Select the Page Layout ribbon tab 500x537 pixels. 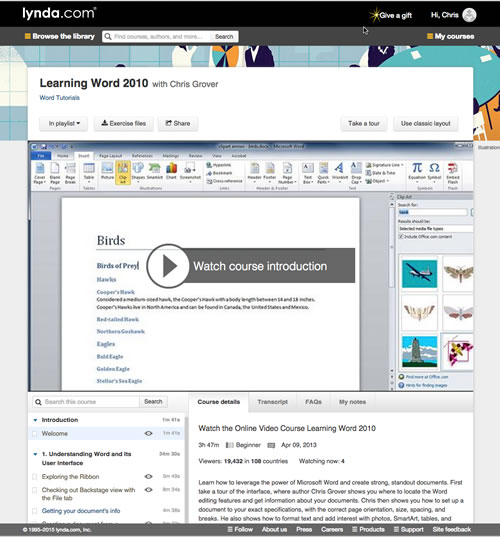(111, 156)
